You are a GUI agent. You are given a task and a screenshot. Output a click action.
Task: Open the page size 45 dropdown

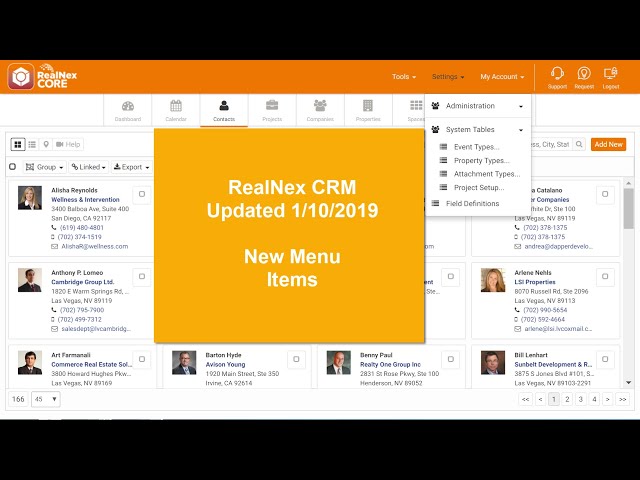coord(46,399)
